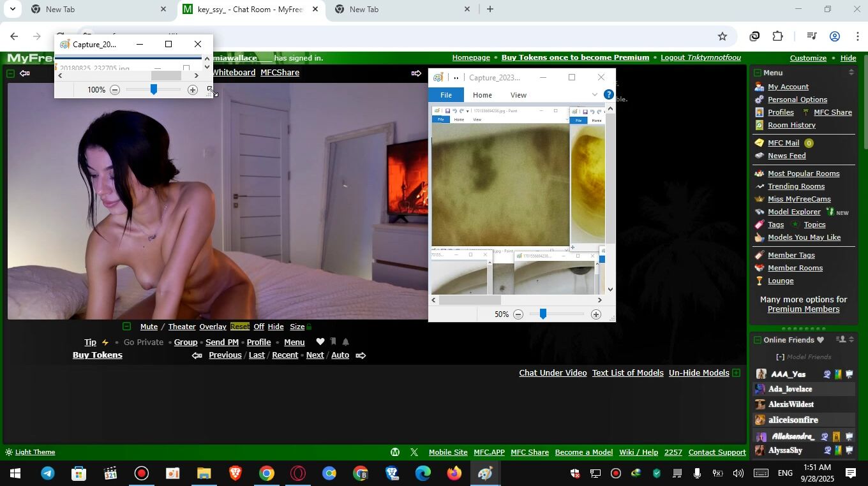Click the notification bell icon below video
This screenshot has width=868, height=486.
coord(345,342)
